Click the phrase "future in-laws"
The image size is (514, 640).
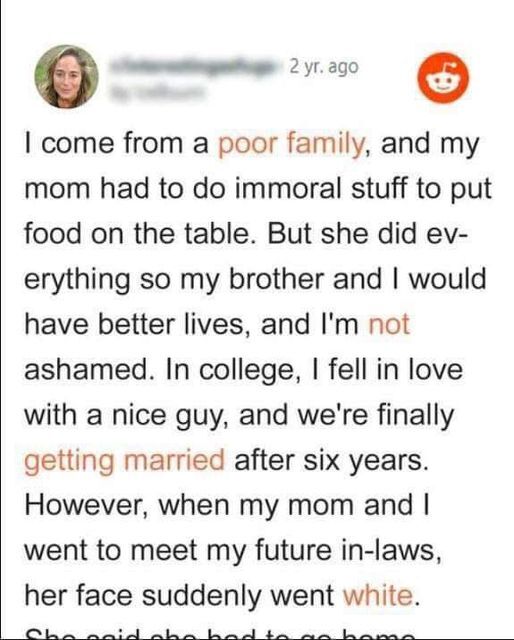pos(348,550)
